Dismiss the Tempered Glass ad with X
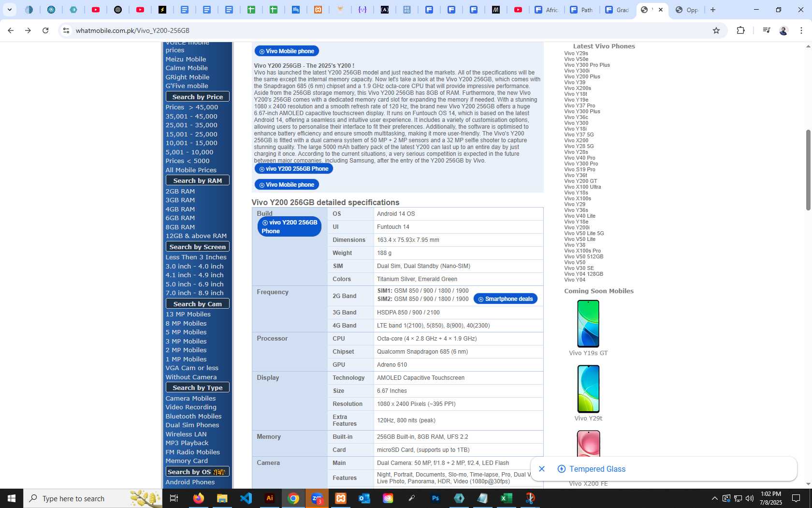The image size is (812, 508). 542,469
